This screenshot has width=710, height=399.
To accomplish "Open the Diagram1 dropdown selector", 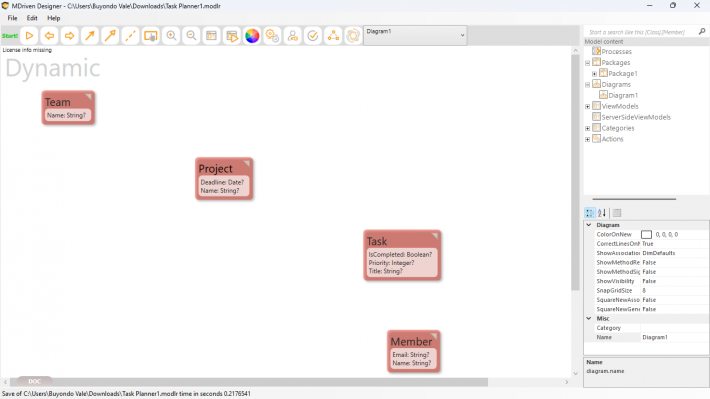I will tap(415, 35).
